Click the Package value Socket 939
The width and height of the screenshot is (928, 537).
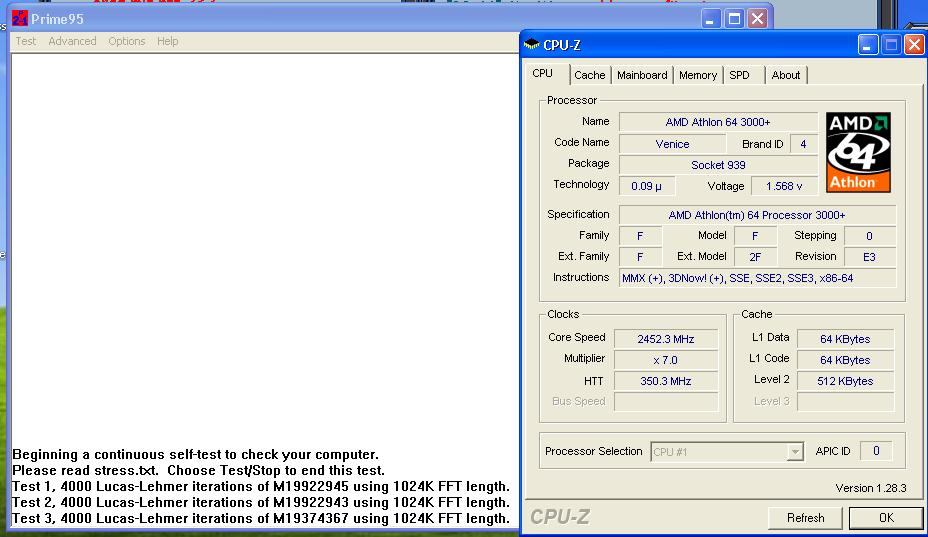pos(718,165)
